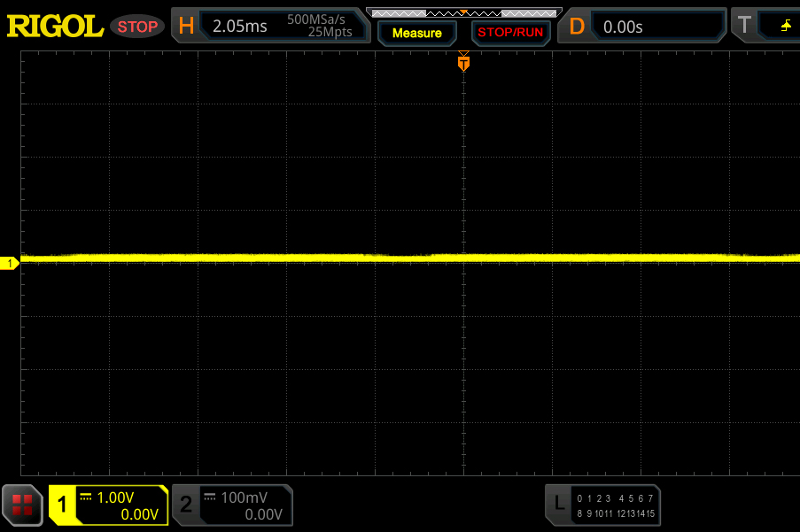The image size is (800, 532).
Task: Click the 25Mpts memory depth readout
Action: click(x=330, y=32)
